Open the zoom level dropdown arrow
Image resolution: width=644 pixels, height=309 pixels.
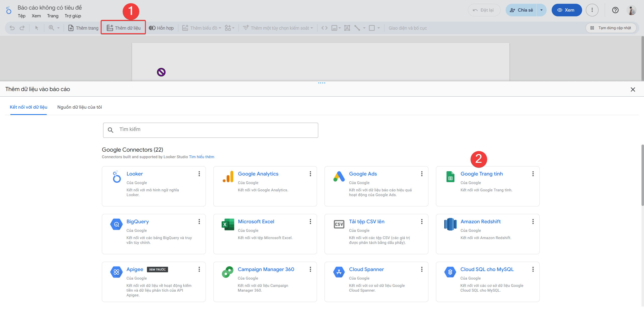click(x=58, y=28)
